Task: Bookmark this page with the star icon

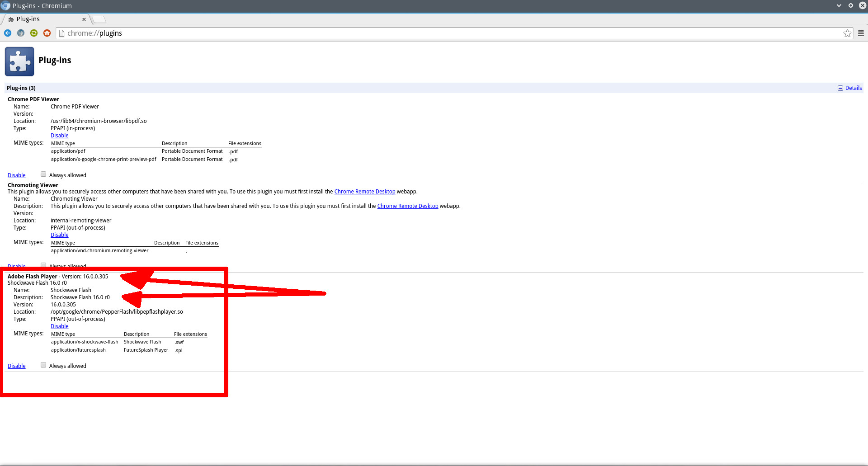Action: [847, 33]
